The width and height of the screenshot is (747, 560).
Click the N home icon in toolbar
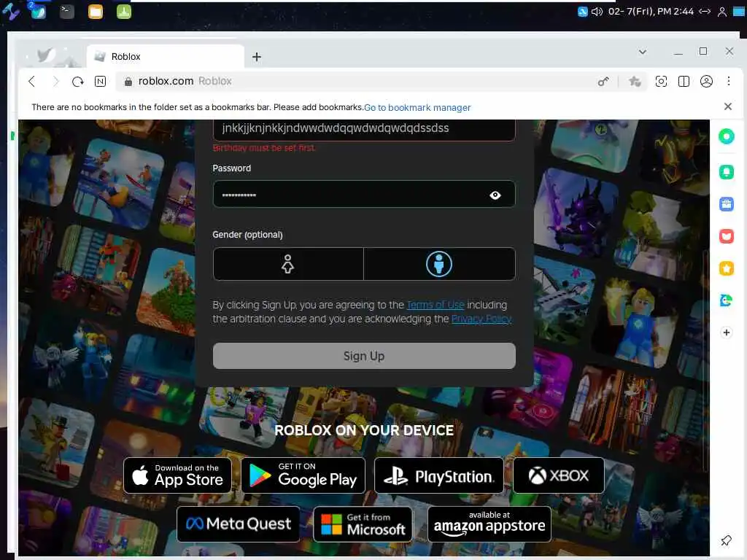(100, 82)
